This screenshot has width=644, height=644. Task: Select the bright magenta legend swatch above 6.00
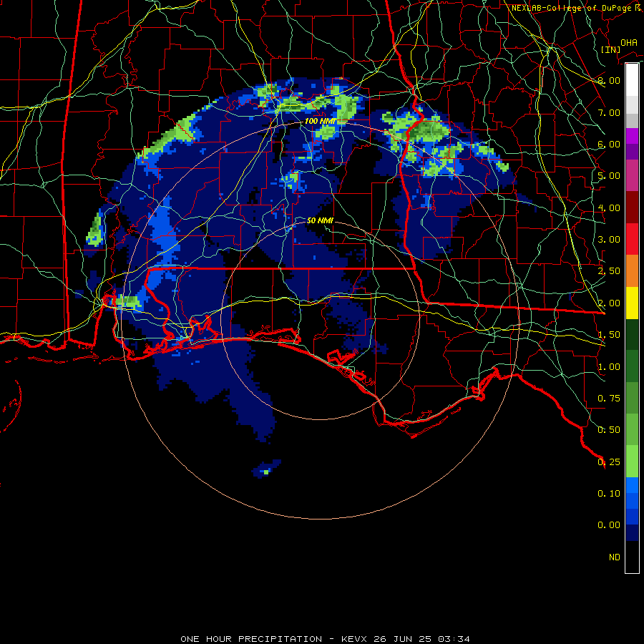tap(632, 136)
